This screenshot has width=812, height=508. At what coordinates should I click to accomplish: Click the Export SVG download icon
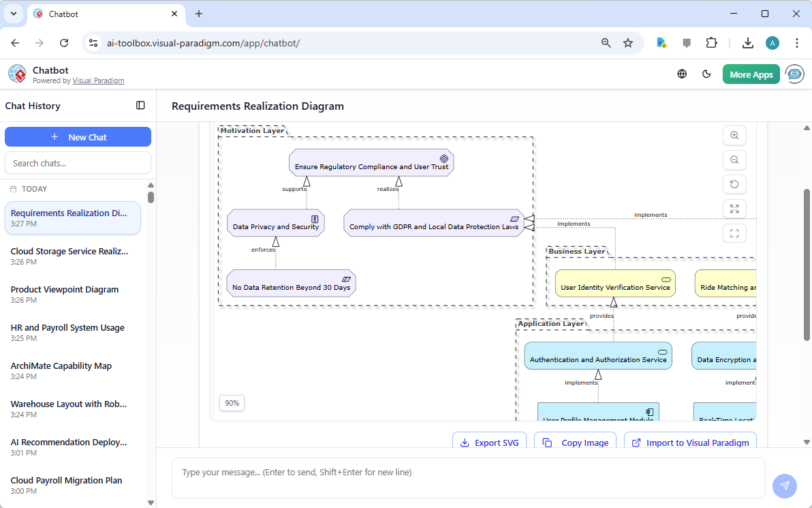pyautogui.click(x=465, y=443)
